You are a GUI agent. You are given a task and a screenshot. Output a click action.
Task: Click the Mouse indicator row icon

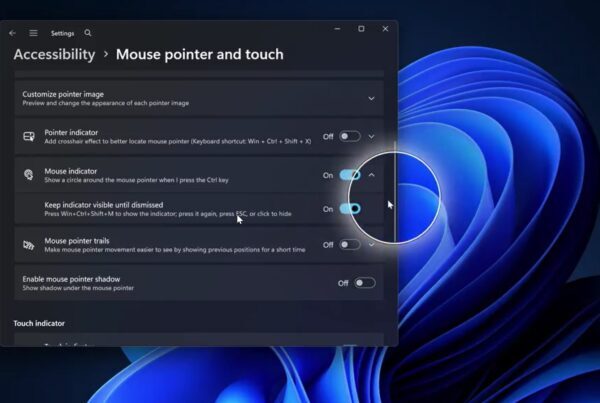click(x=29, y=175)
